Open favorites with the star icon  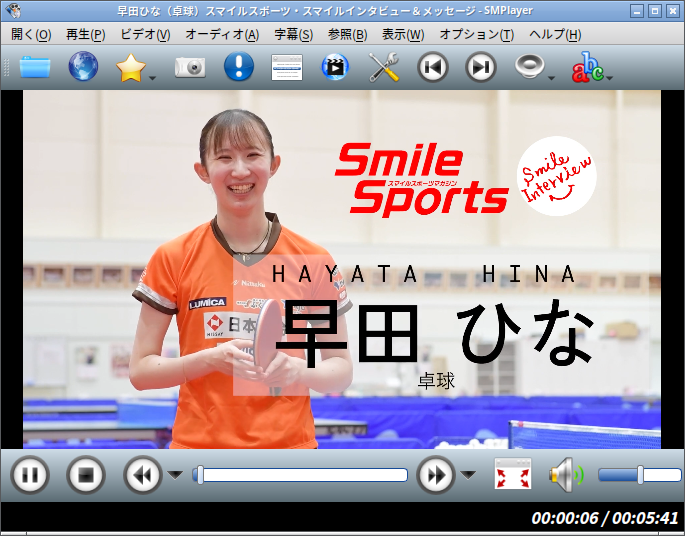(131, 67)
